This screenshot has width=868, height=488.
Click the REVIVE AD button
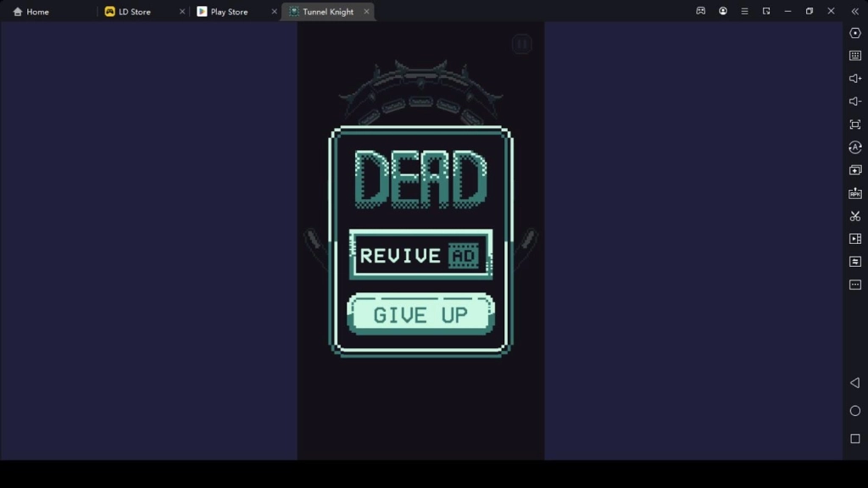point(420,255)
